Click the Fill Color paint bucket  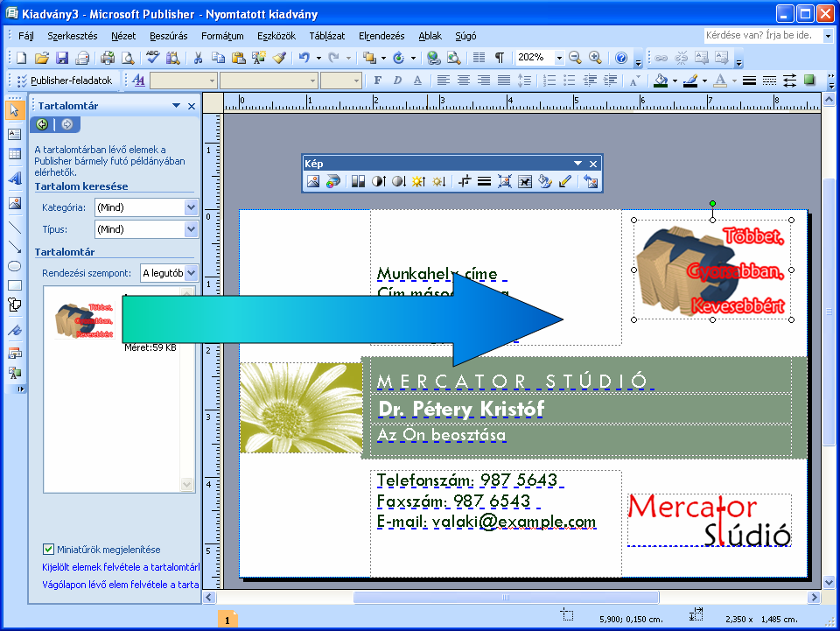[661, 81]
